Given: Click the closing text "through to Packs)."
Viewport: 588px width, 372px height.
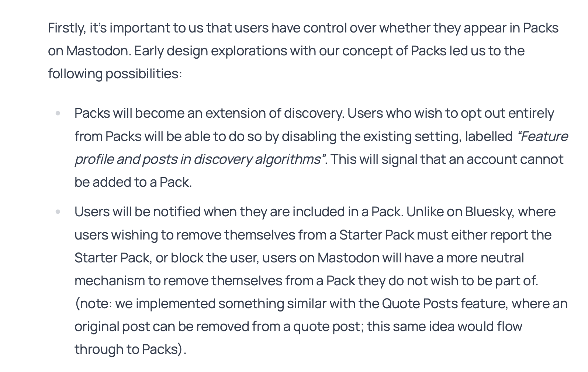Looking at the screenshot, I should (130, 349).
